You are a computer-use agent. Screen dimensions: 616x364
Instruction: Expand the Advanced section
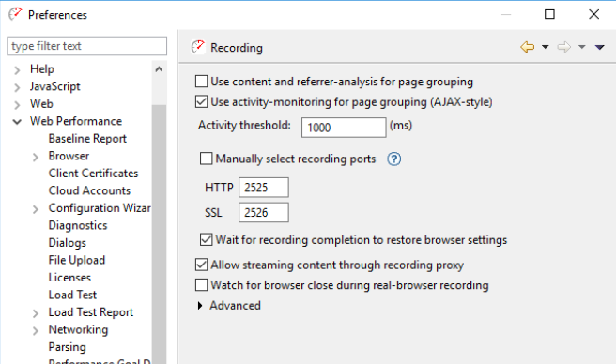pos(200,306)
